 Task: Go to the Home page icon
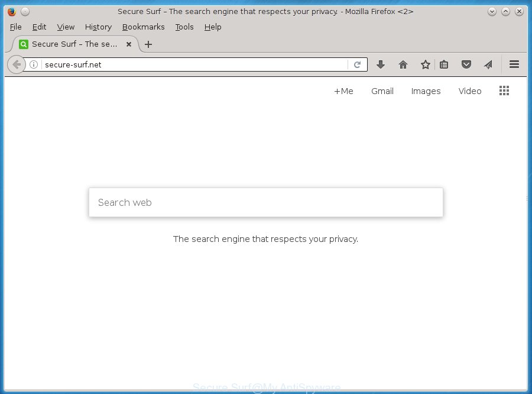[403, 64]
